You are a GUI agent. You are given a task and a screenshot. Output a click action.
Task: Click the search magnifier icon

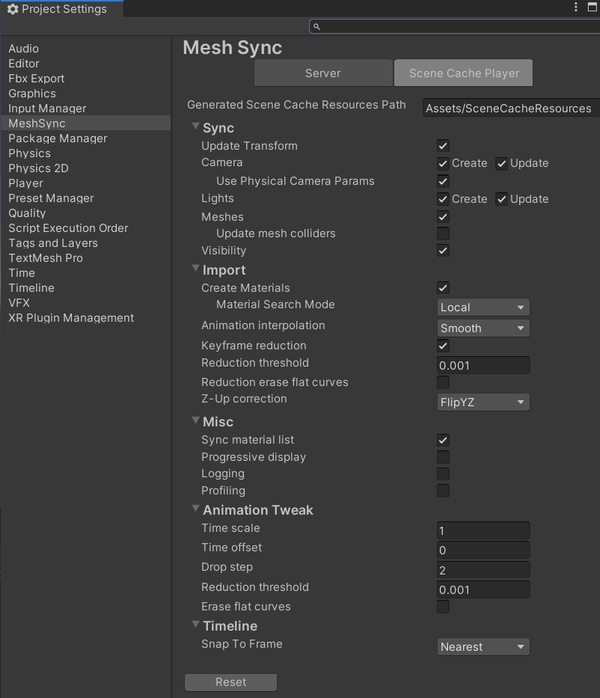pos(316,27)
